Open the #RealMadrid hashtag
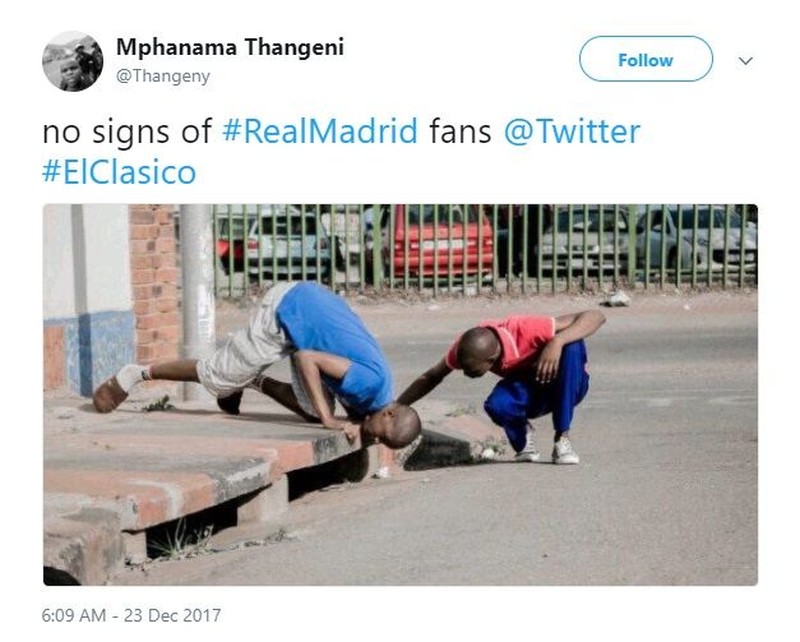The image size is (800, 642). (320, 131)
